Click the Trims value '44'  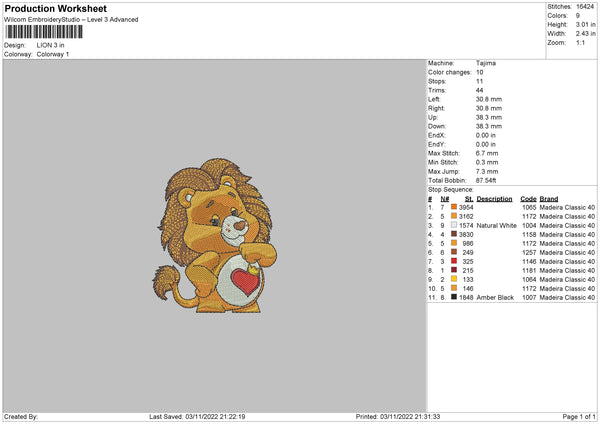point(479,90)
